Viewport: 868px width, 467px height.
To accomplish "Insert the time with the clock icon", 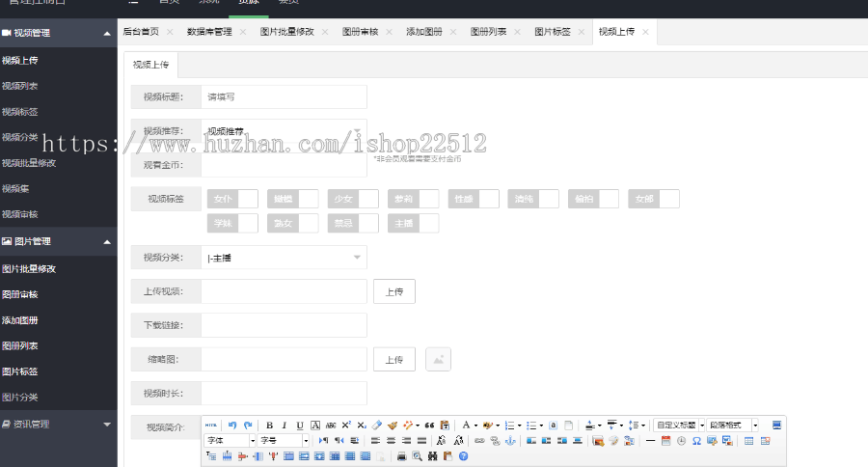I will 682,440.
